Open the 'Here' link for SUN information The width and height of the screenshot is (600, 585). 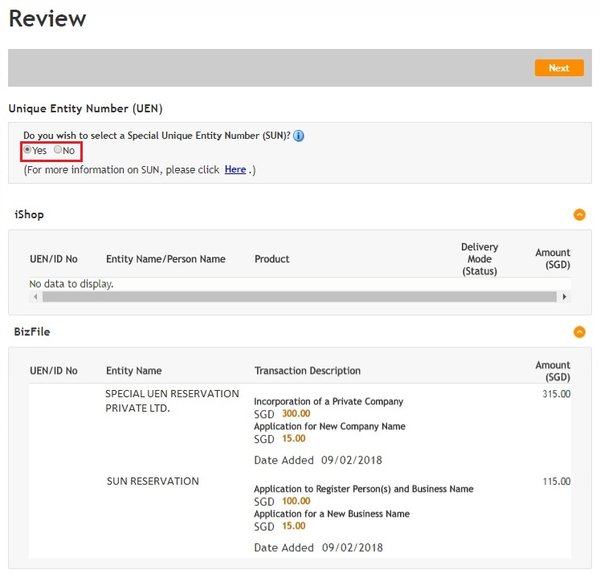(x=235, y=170)
